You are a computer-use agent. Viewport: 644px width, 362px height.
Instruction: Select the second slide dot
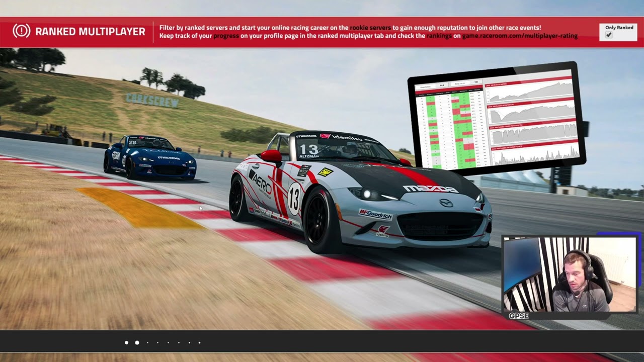pyautogui.click(x=137, y=342)
